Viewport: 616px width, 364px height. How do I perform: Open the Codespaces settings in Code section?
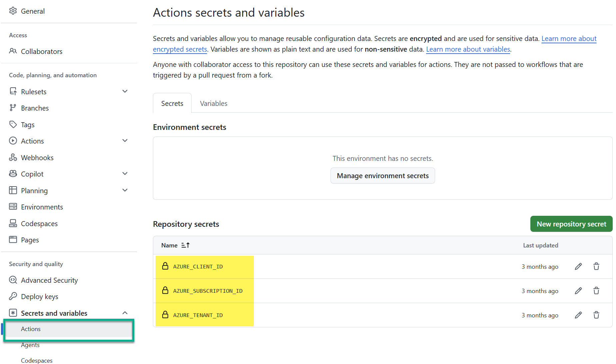39,223
